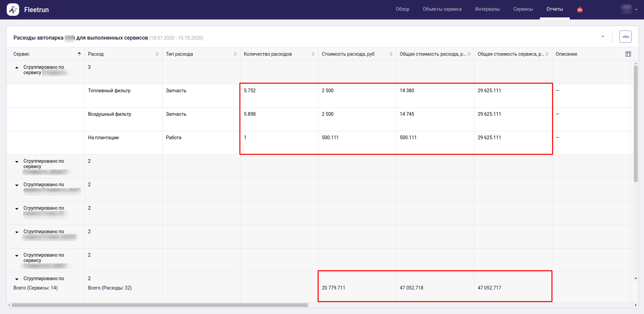The image size is (644, 314).
Task: Expand the second grouped service row
Action: (x=17, y=162)
